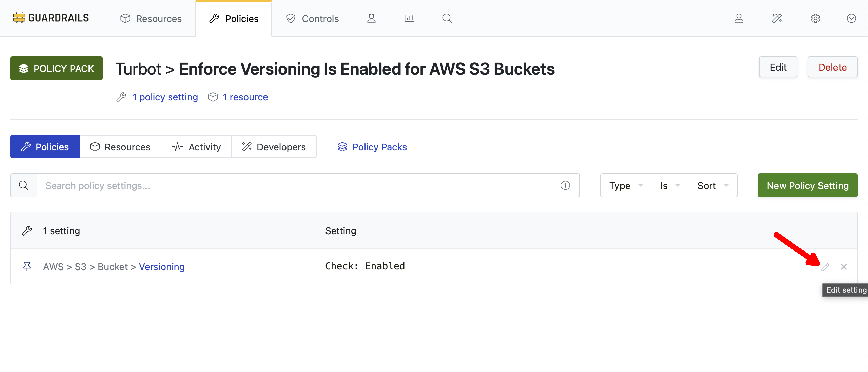Click the search magnifier in top navigation

pos(447,18)
